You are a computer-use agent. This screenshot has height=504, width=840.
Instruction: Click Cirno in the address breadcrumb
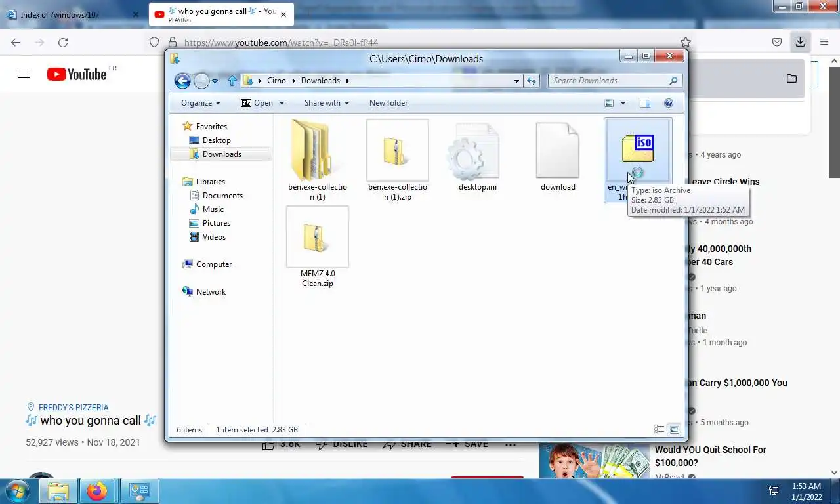coord(276,81)
